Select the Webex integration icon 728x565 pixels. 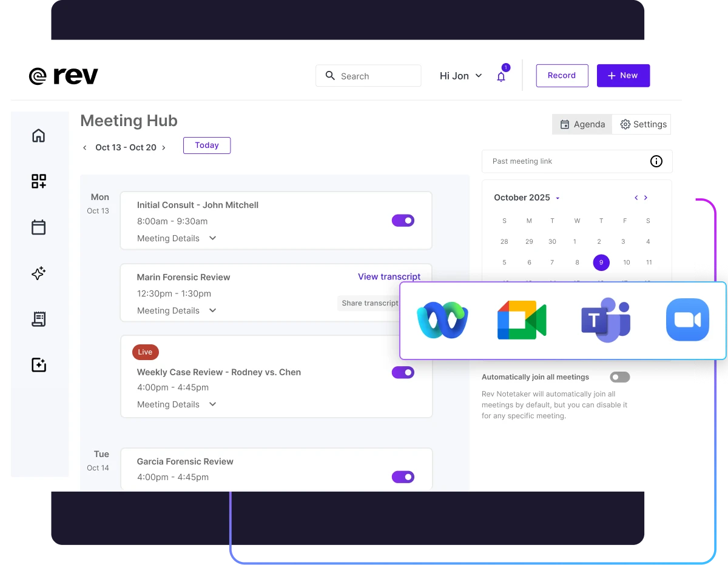point(442,320)
